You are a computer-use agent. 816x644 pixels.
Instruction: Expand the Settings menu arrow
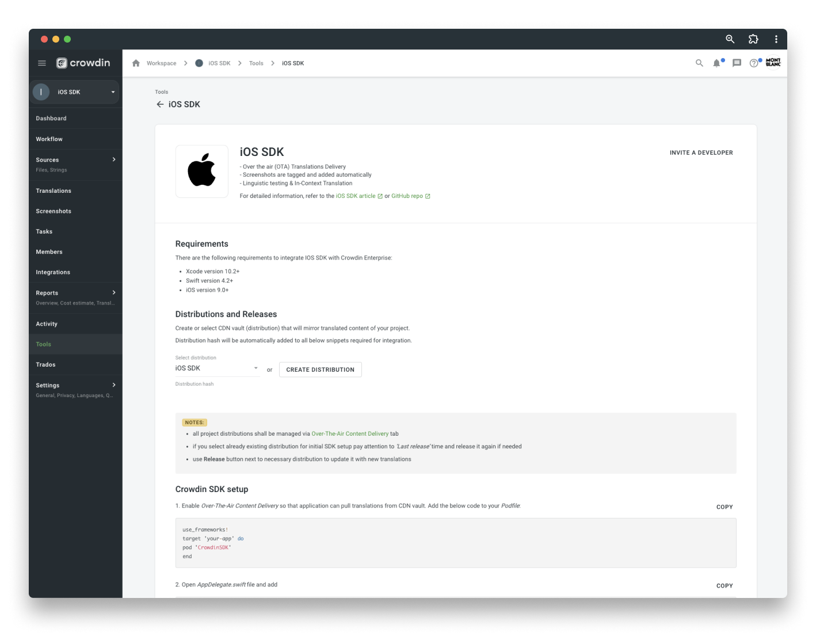(x=114, y=385)
